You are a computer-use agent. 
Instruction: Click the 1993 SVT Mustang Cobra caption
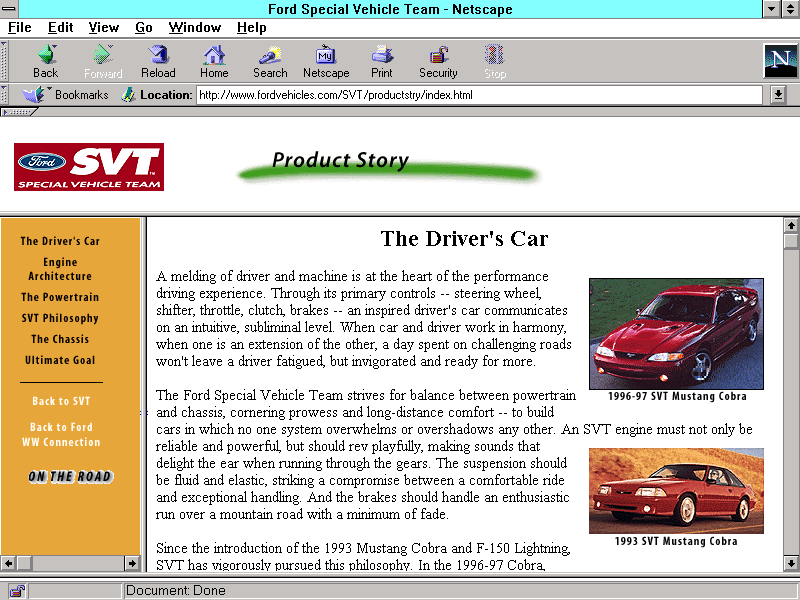tap(676, 541)
